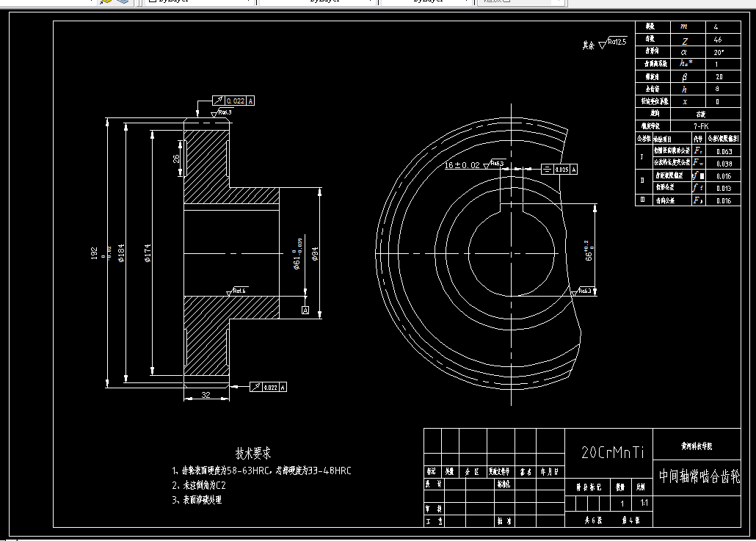Select the 66 keyway depth dimension
This screenshot has width=756, height=541.
pos(589,251)
